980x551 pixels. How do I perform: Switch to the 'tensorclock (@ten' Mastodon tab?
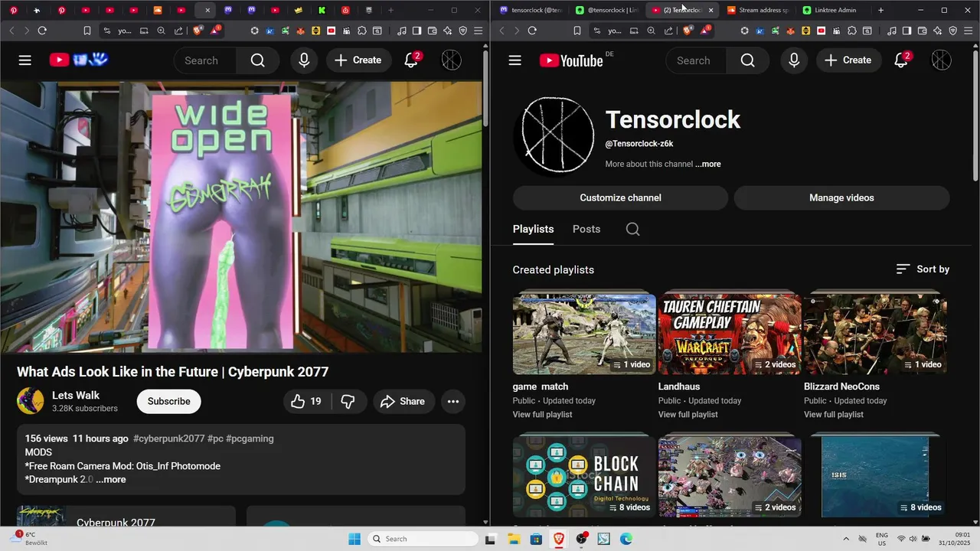click(530, 10)
